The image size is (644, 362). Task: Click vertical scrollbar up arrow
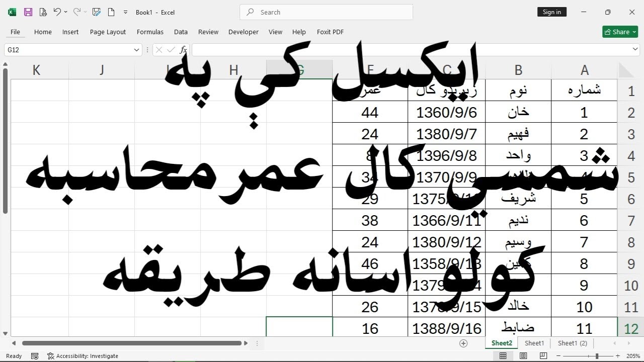click(x=6, y=64)
